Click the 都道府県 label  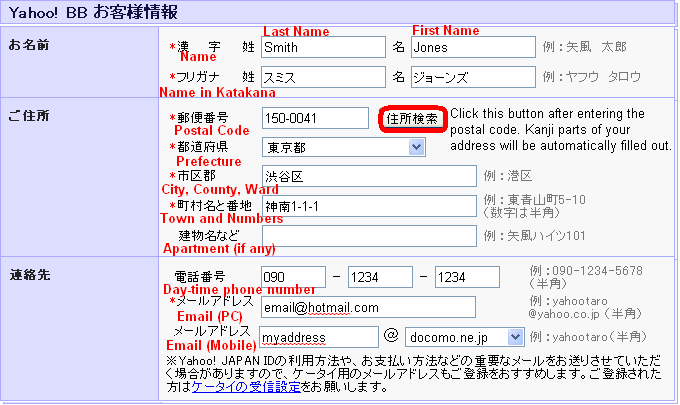(x=203, y=147)
